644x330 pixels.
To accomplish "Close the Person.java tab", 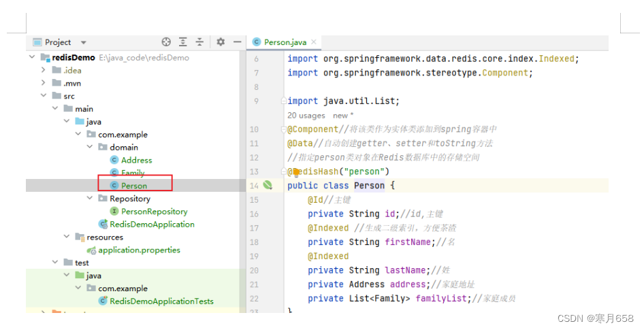I will point(314,42).
